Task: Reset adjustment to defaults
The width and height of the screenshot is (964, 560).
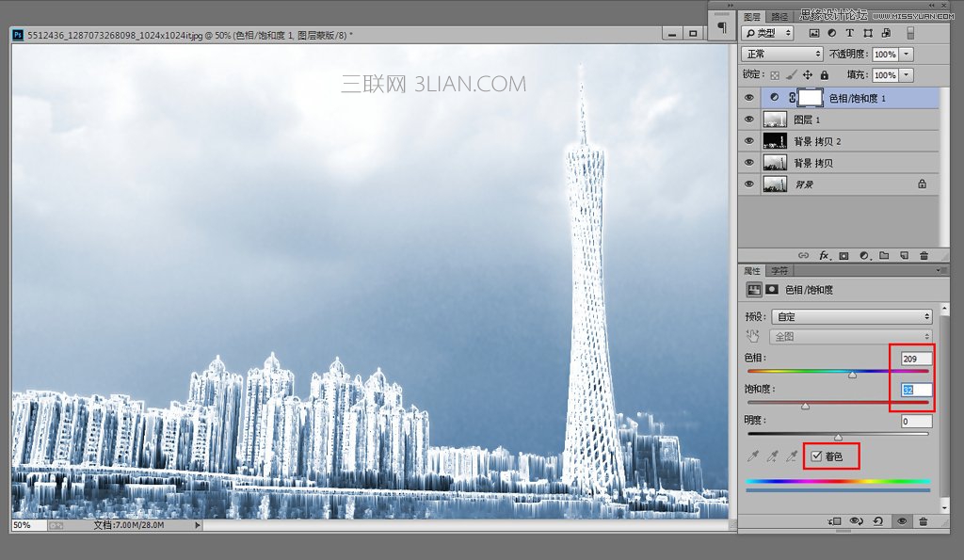Action: click(878, 521)
